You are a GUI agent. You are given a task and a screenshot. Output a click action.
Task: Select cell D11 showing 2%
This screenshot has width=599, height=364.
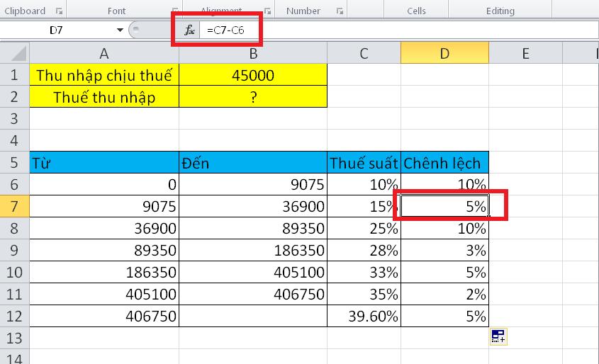[x=444, y=294]
